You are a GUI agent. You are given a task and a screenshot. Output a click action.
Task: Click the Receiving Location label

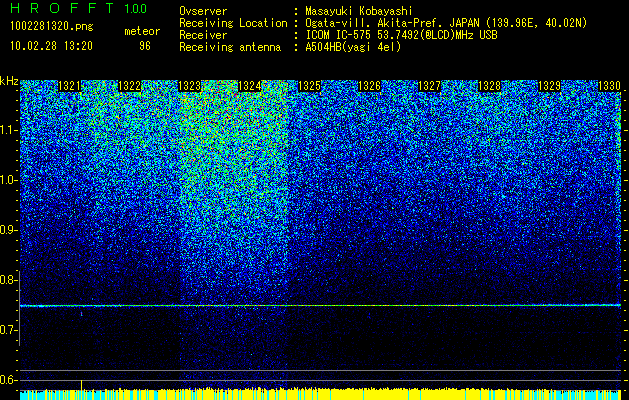233,23
